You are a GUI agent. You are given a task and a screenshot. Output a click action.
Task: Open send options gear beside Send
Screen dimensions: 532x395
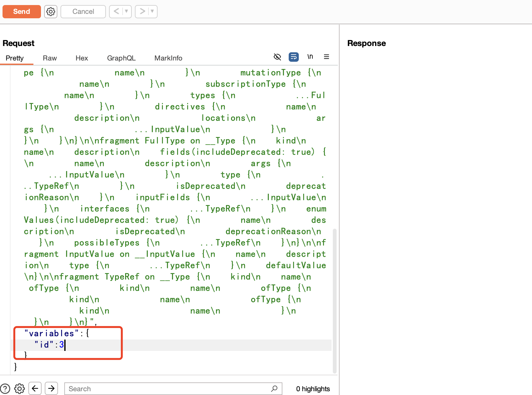tap(50, 12)
